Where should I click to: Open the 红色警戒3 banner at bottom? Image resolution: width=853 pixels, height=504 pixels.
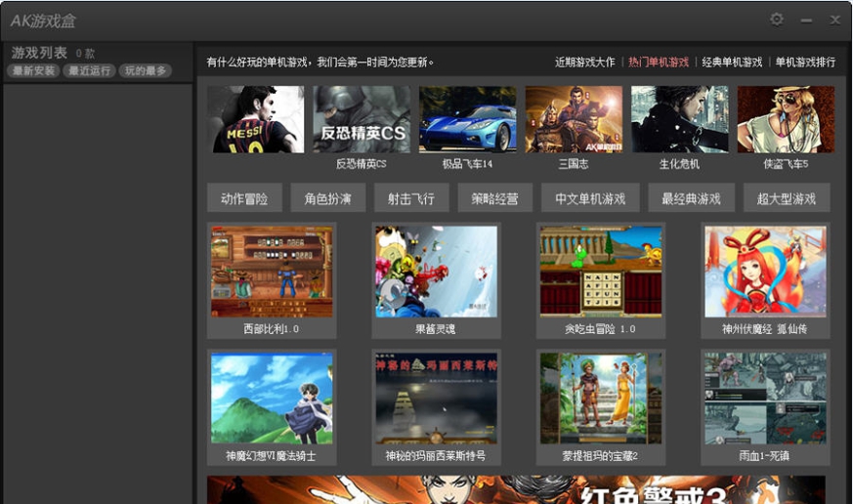(x=516, y=490)
